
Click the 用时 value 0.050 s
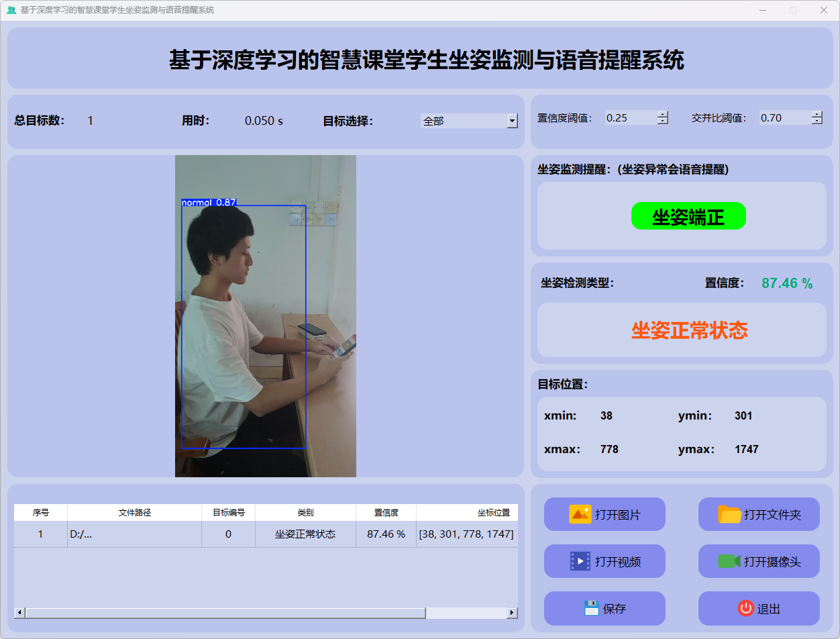tap(264, 121)
